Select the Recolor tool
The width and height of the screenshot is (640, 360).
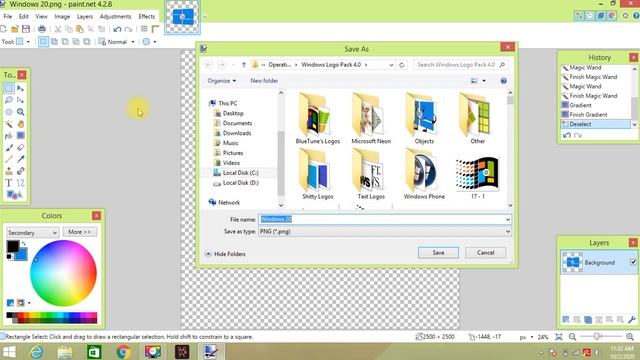click(20, 171)
